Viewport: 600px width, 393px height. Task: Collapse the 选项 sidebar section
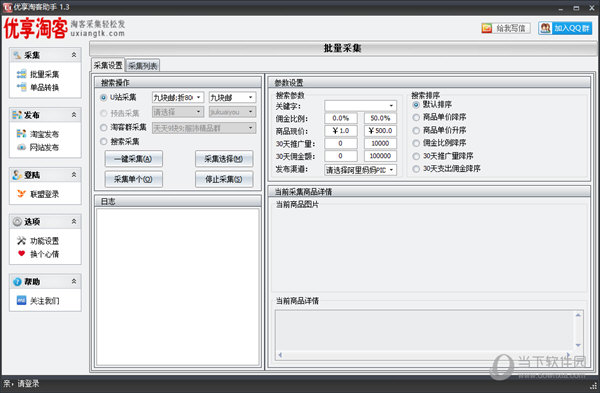(74, 222)
